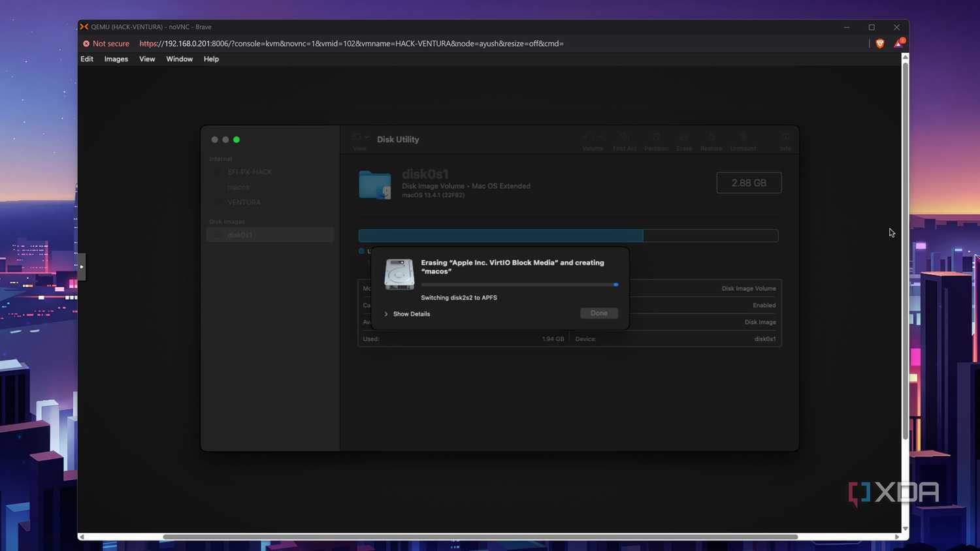Open the Window menu
Viewport: 980px width, 551px height.
click(x=180, y=59)
